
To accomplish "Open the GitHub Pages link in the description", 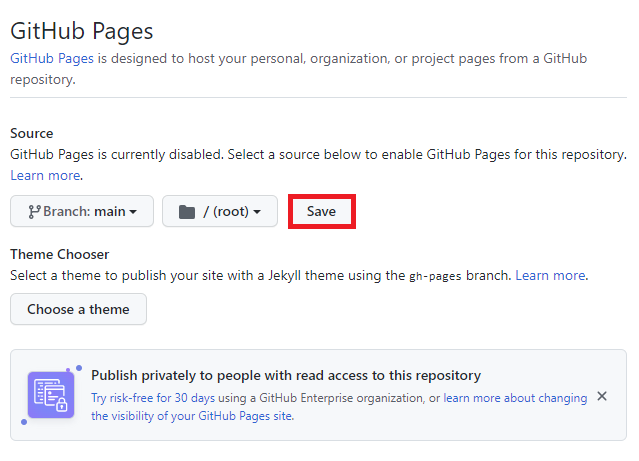I will pos(52,58).
